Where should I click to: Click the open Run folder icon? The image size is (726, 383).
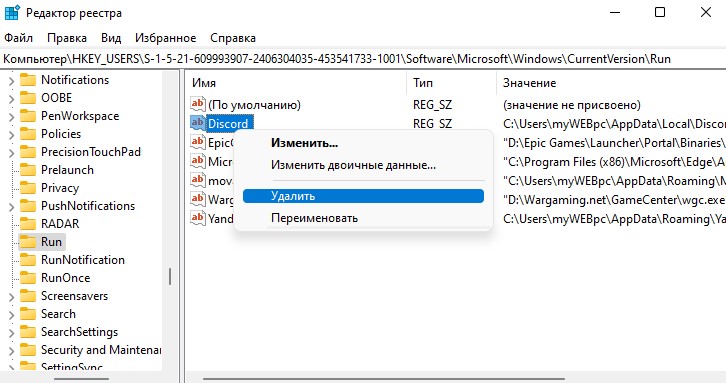(x=28, y=242)
